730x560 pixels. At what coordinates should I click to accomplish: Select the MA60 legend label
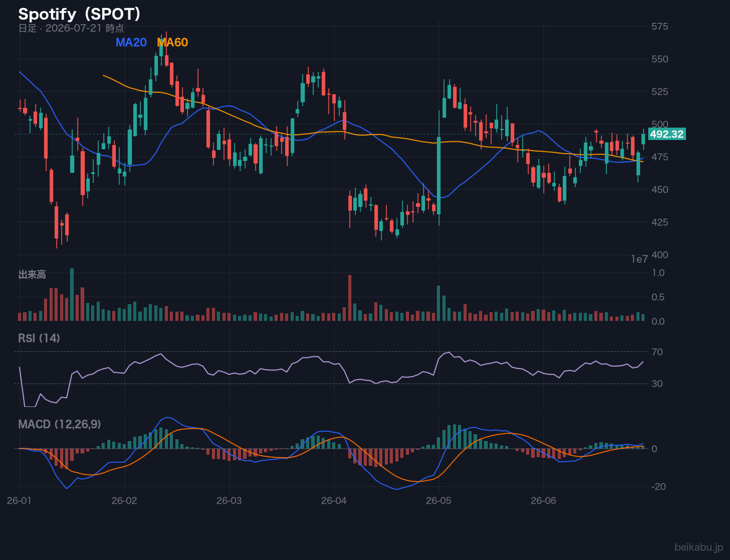(x=172, y=42)
